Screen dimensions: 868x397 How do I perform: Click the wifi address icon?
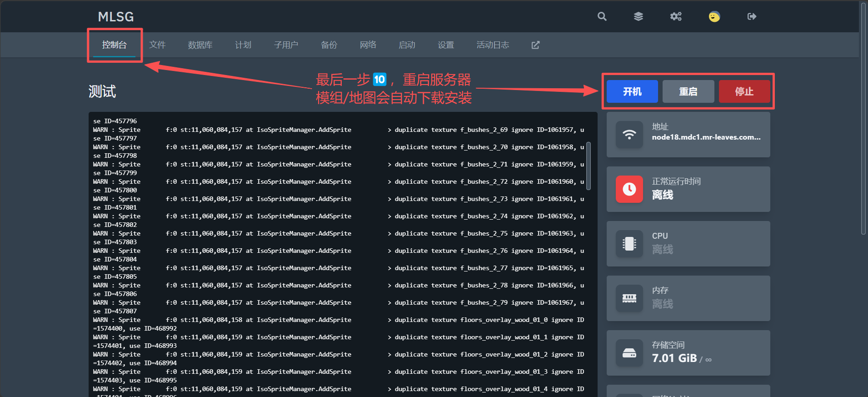coord(629,135)
